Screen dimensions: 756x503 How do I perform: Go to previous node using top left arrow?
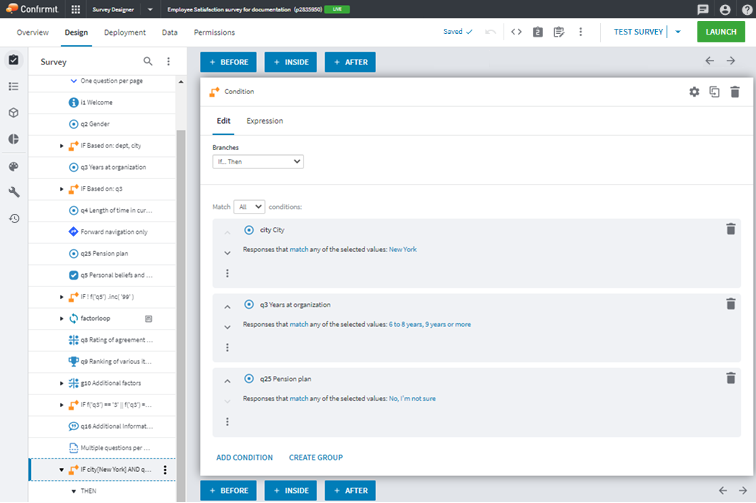click(x=710, y=61)
